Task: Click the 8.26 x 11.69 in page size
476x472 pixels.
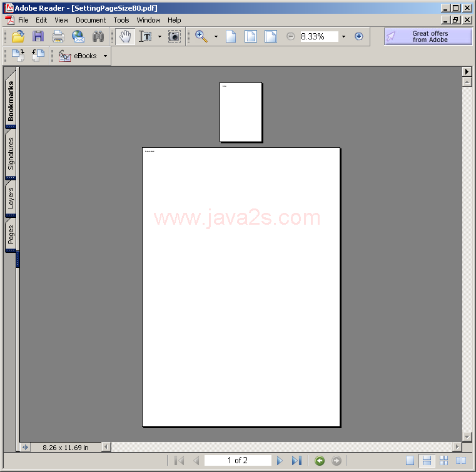Action: coord(66,448)
